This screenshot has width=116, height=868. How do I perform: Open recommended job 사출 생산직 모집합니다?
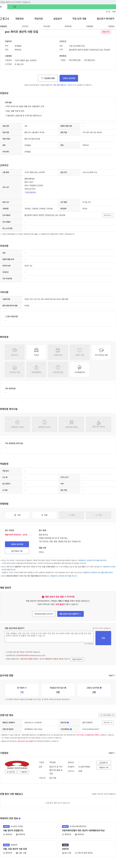coord(13,831)
